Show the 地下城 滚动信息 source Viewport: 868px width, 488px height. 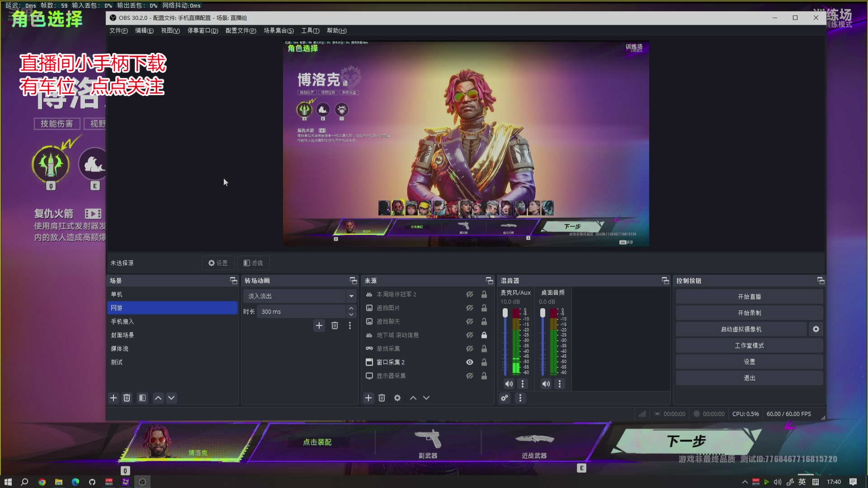[x=470, y=335]
